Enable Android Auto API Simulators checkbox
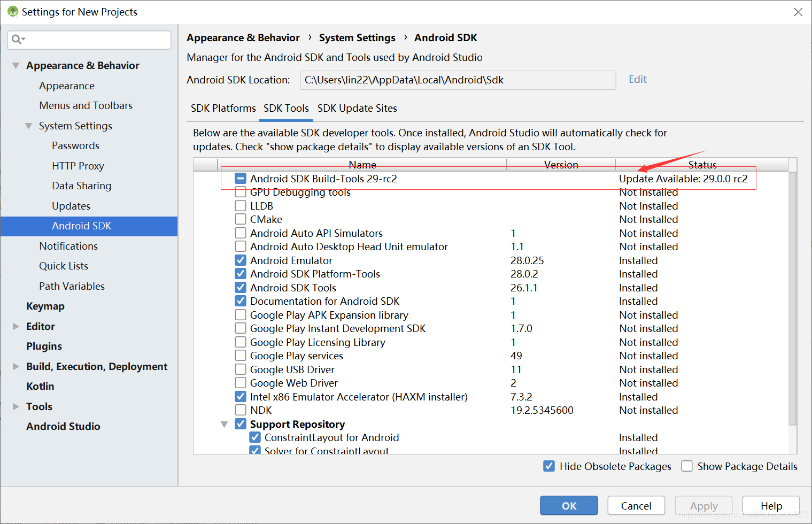This screenshot has height=524, width=812. point(241,233)
